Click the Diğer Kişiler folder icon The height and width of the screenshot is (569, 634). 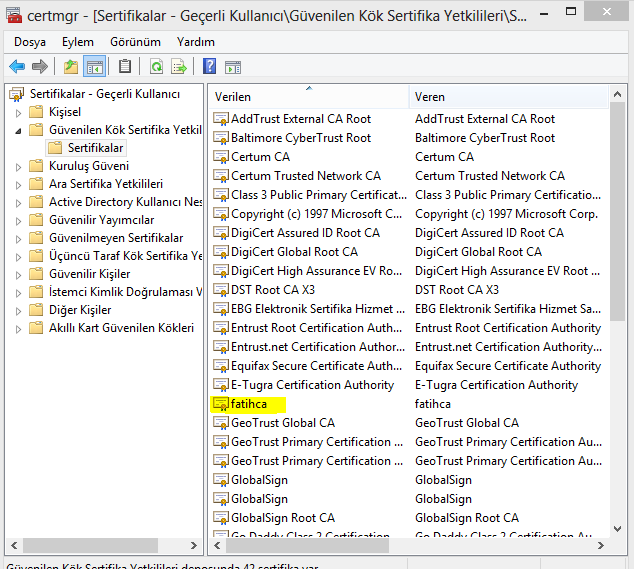point(36,310)
